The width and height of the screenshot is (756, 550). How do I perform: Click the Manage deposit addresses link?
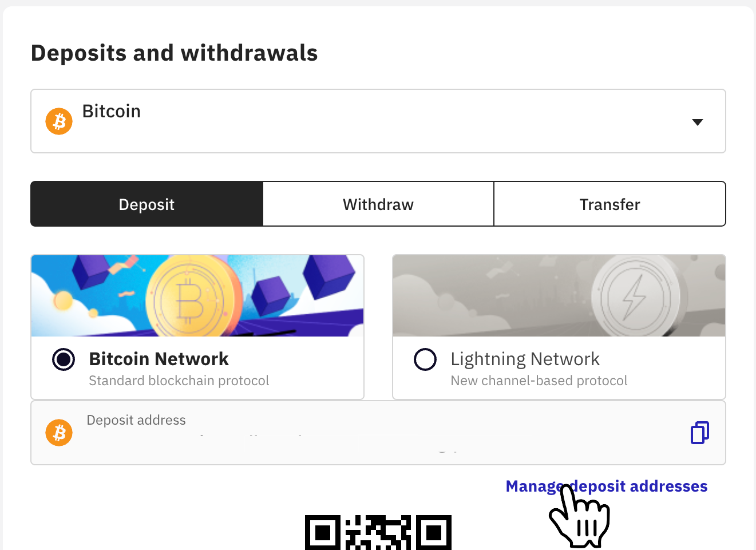tap(606, 486)
